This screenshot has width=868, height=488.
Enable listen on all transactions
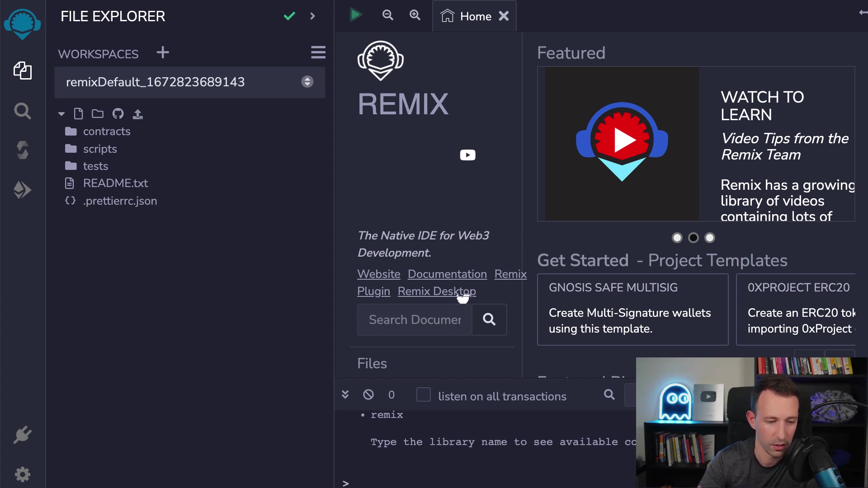tap(424, 394)
